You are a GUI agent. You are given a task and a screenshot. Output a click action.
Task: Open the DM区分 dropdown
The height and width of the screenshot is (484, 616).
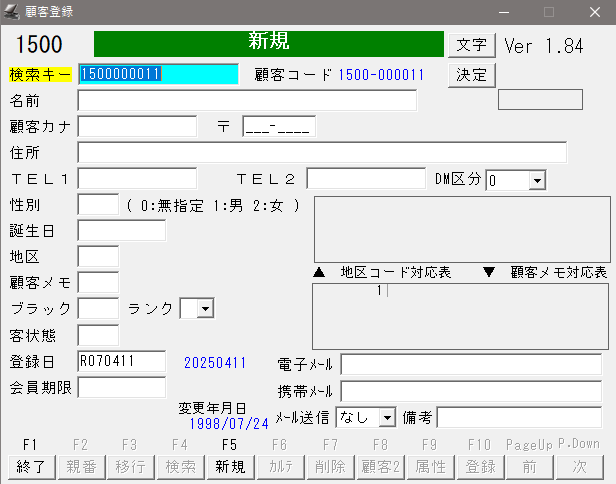tap(536, 180)
